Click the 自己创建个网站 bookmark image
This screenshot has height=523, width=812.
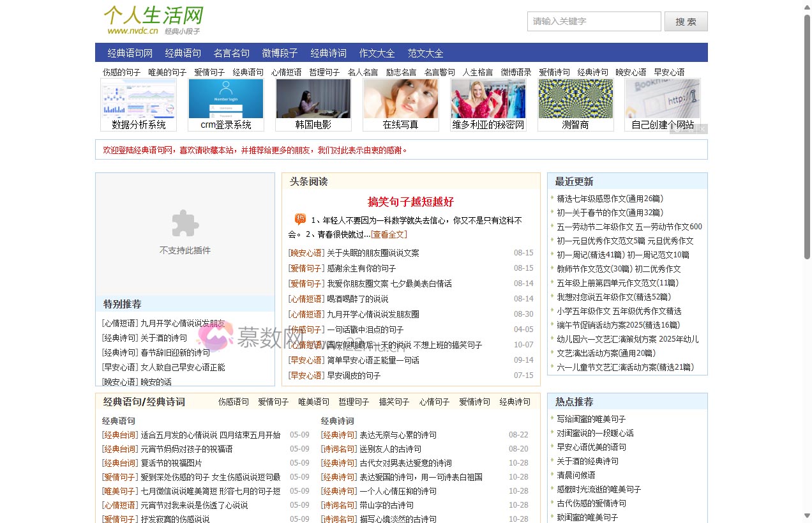663,100
